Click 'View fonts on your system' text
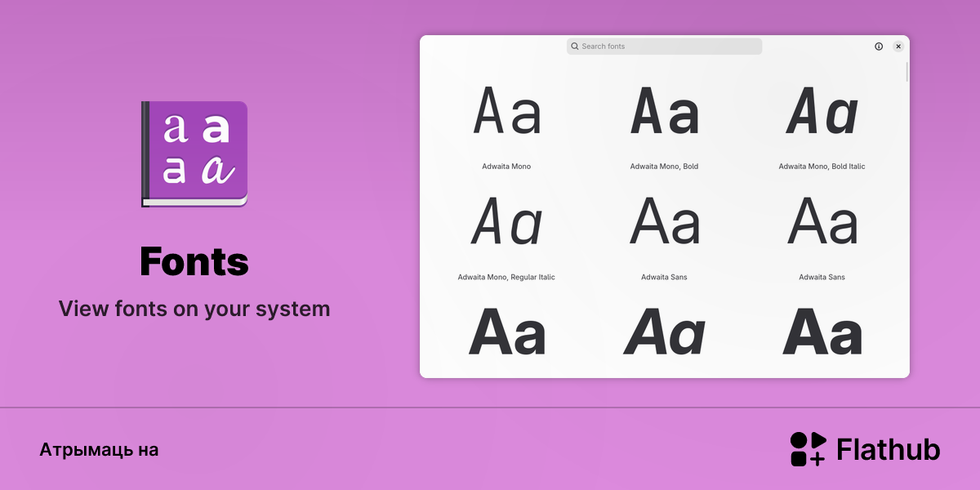Viewport: 980px width, 490px height. pos(194,310)
